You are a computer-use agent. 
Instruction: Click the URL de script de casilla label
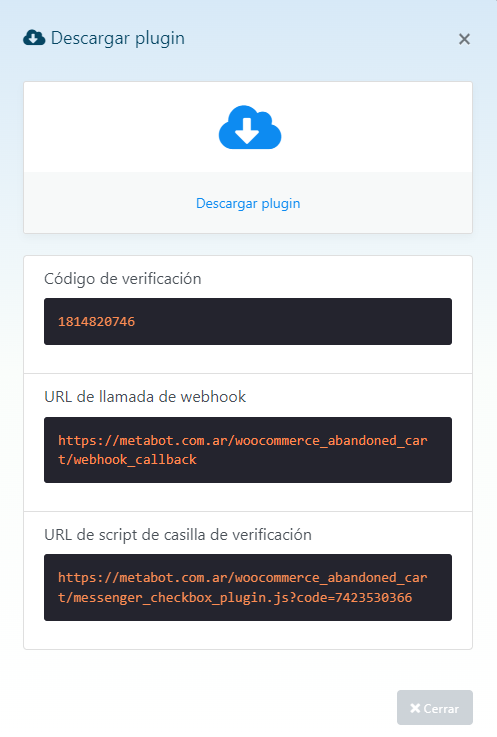[x=178, y=535]
